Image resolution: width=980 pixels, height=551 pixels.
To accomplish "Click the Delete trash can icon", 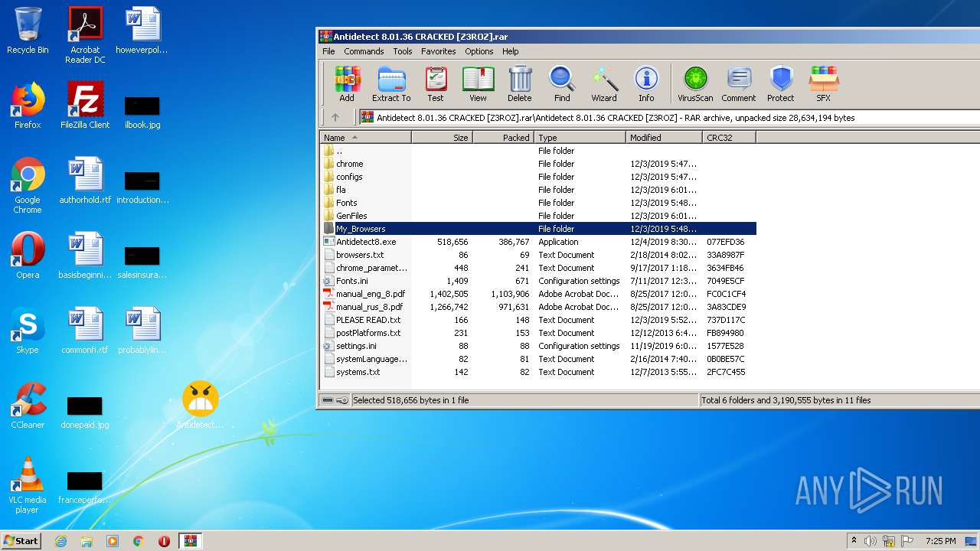I will click(519, 84).
